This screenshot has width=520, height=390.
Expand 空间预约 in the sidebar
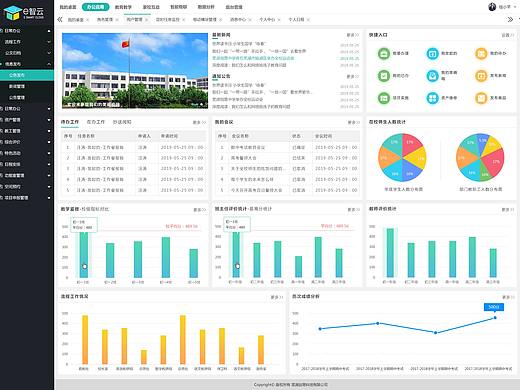pos(49,187)
